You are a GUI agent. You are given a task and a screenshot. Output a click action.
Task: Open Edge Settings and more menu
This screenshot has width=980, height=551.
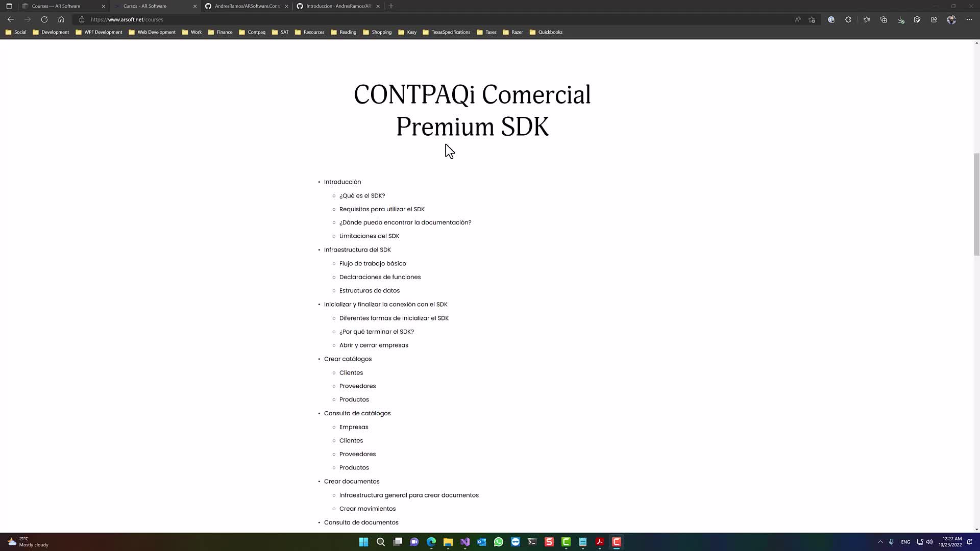tap(969, 19)
